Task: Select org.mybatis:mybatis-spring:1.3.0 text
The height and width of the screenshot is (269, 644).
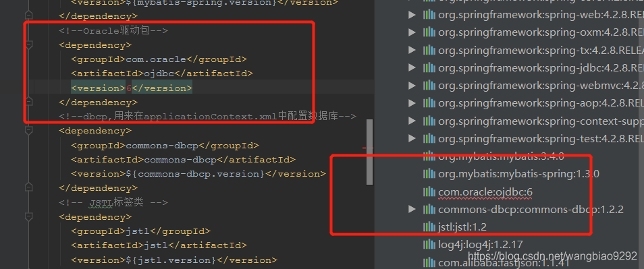Action: point(518,174)
